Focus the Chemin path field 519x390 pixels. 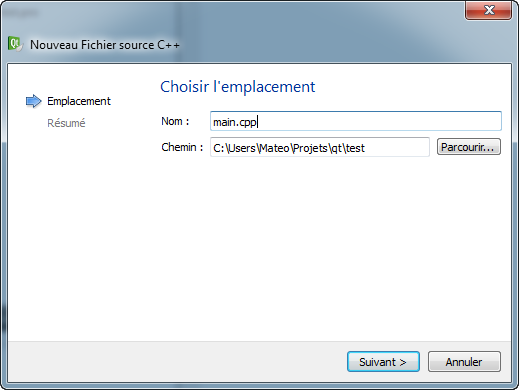coord(320,147)
